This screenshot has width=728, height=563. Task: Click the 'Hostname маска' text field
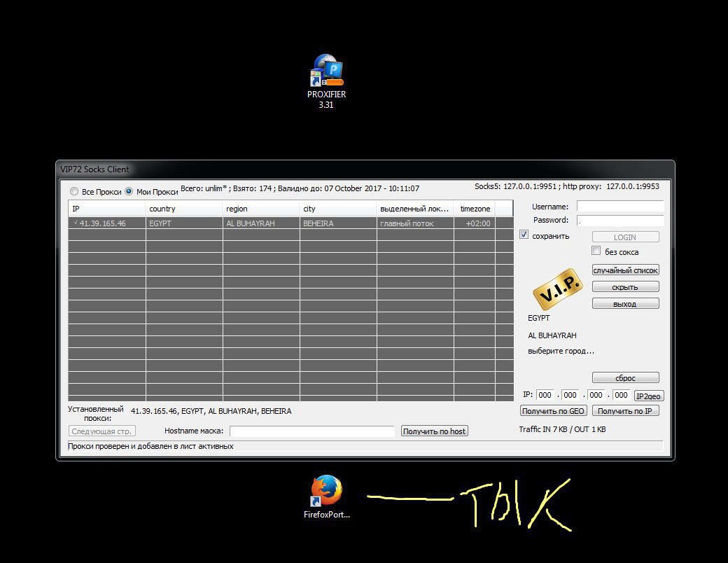[x=311, y=431]
